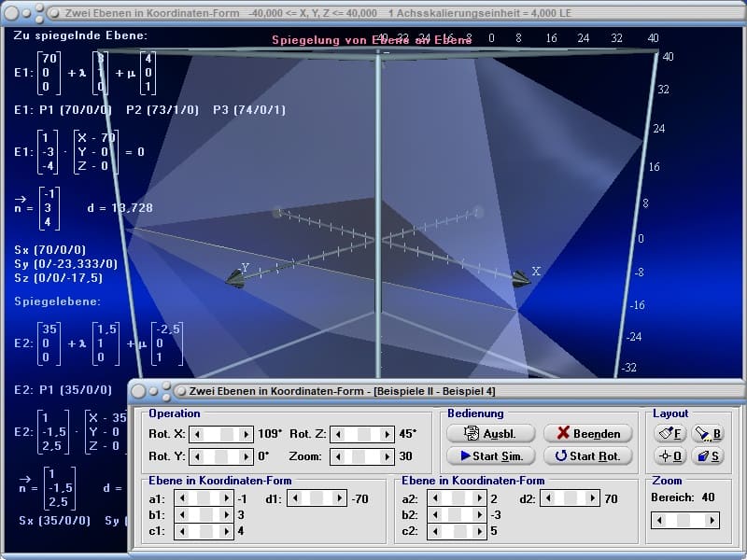Image resolution: width=747 pixels, height=560 pixels.
Task: Click the Layout S button
Action: (708, 456)
